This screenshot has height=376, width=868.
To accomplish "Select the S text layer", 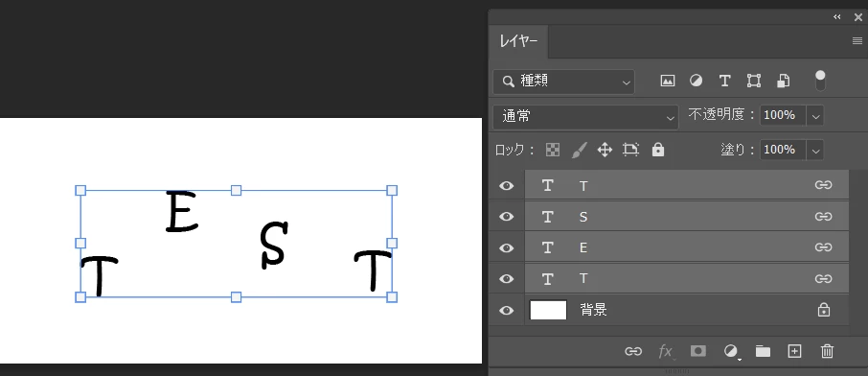I will click(686, 216).
